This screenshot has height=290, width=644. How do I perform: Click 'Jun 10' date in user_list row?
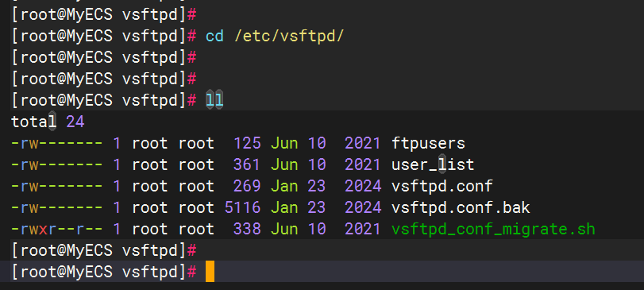pyautogui.click(x=299, y=164)
